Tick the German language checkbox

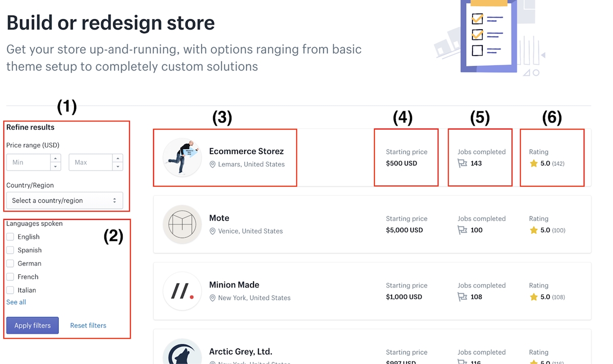coord(10,263)
